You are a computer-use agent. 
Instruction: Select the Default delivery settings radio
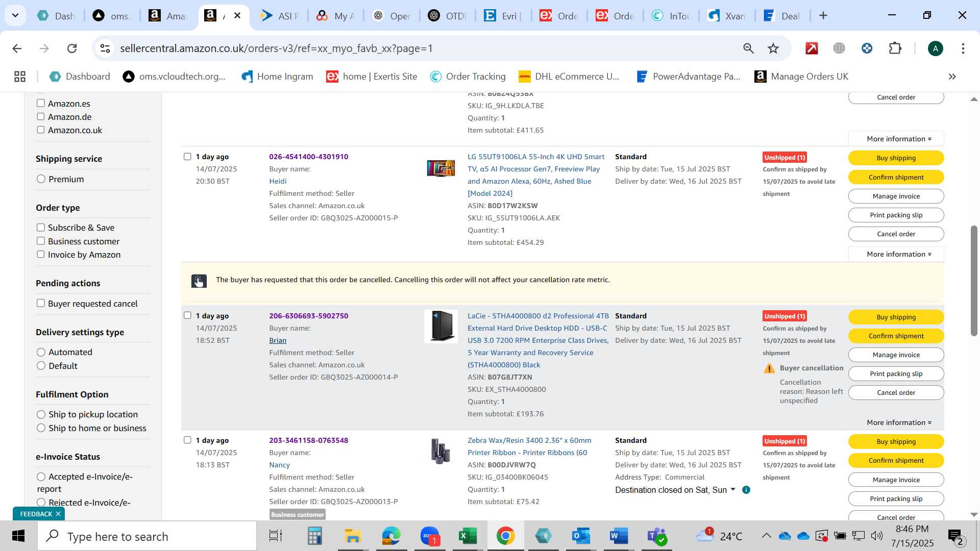[x=41, y=366]
